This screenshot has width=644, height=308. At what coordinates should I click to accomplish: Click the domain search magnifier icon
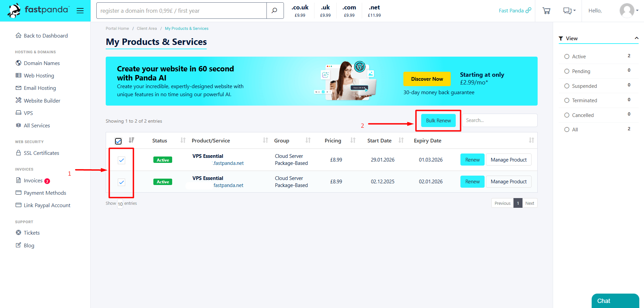point(274,11)
